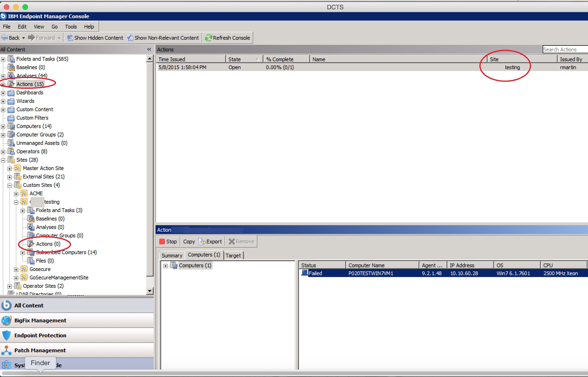The height and width of the screenshot is (377, 588).
Task: Collapse the Custom Sites tree node
Action: point(10,185)
